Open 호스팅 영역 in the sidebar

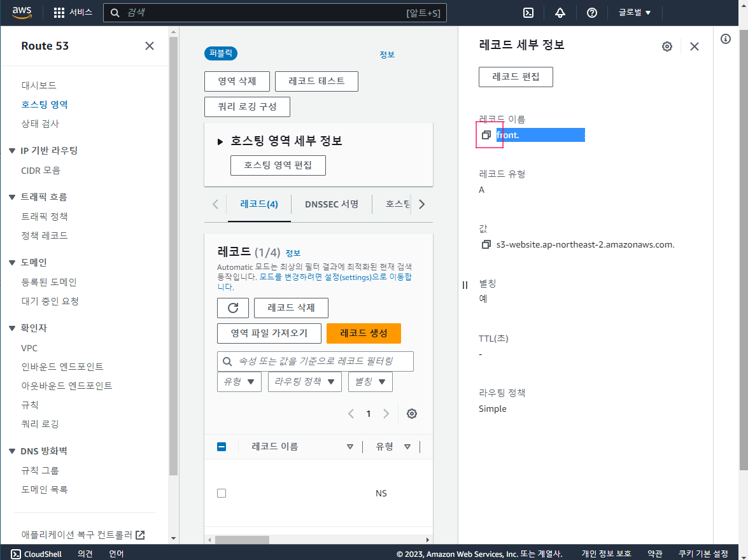(x=45, y=104)
